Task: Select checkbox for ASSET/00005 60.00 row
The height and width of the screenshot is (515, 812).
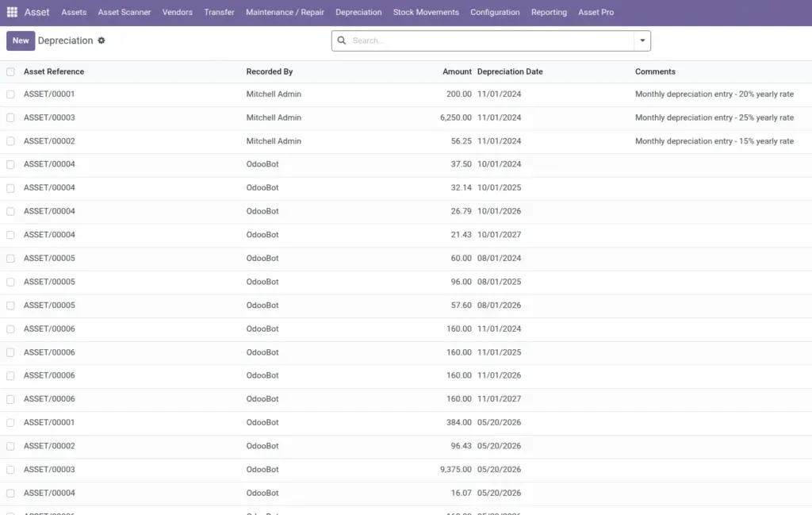Action: click(10, 259)
